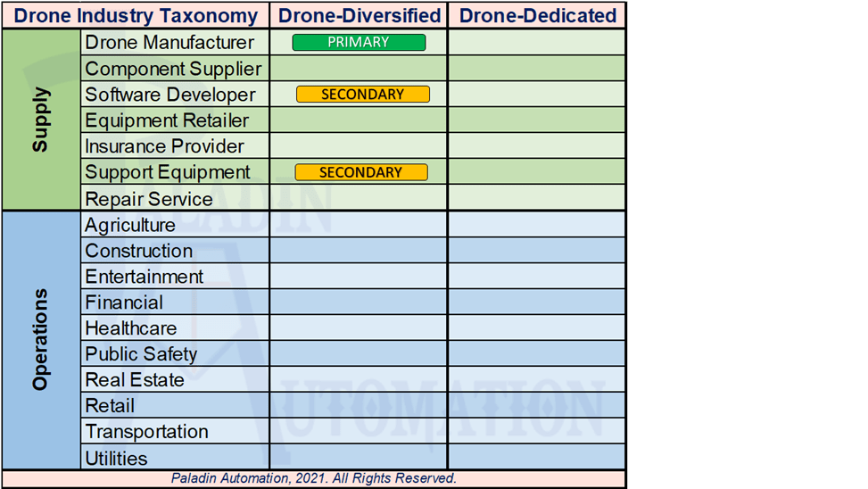Click the Drone Manufacturer row label
The width and height of the screenshot is (868, 489).
point(169,43)
